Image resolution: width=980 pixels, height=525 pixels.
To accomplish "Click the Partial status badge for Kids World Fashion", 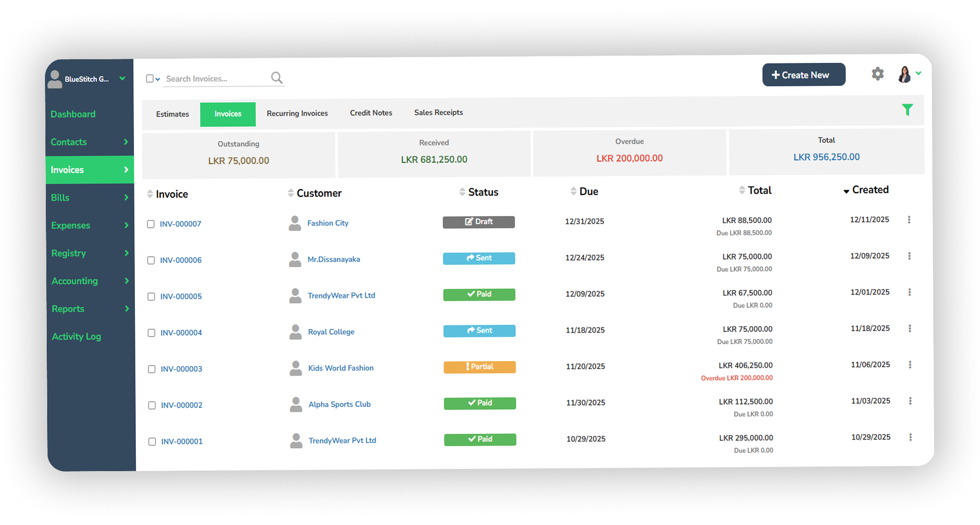I will coord(479,366).
